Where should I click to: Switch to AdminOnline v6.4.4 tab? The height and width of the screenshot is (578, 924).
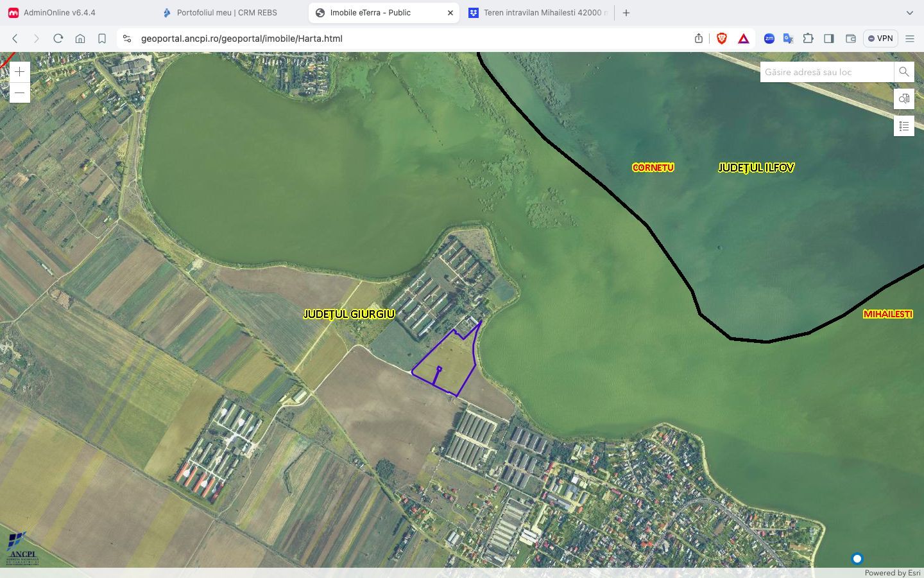pyautogui.click(x=59, y=13)
